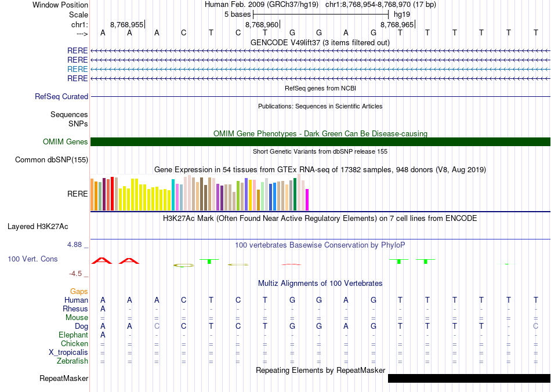Screen dimensions: 551x392
Task: Click the Mouse alignment row label
Action: (x=77, y=318)
